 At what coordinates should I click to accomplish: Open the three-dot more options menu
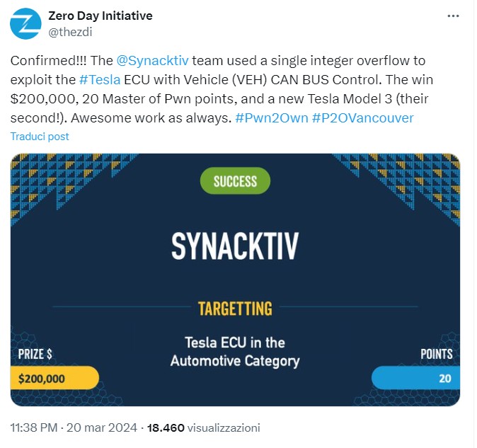point(453,16)
